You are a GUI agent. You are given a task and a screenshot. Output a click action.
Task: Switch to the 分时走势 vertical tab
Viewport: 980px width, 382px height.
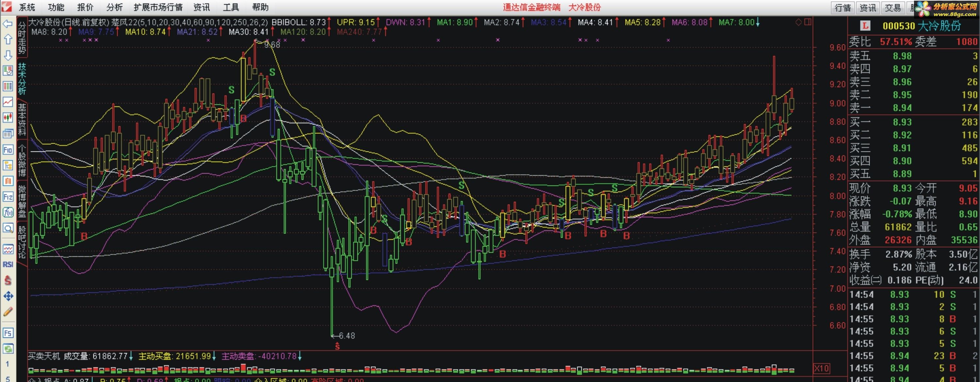[22, 38]
